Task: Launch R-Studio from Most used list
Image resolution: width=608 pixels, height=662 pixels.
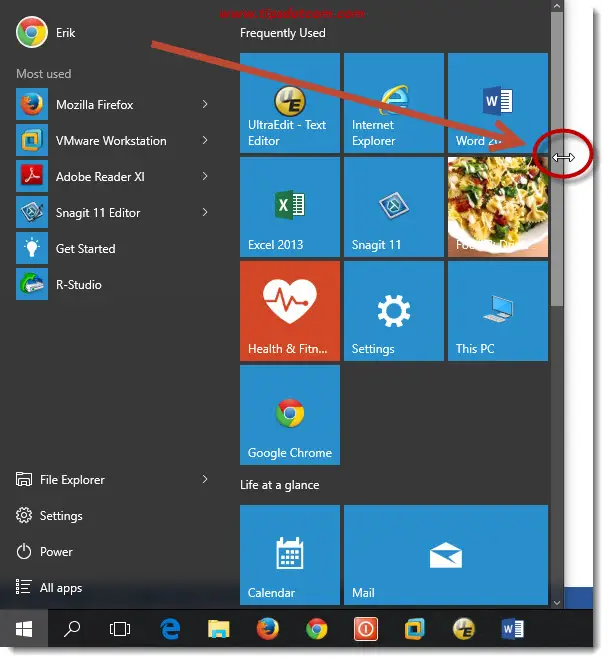Action: tap(114, 284)
